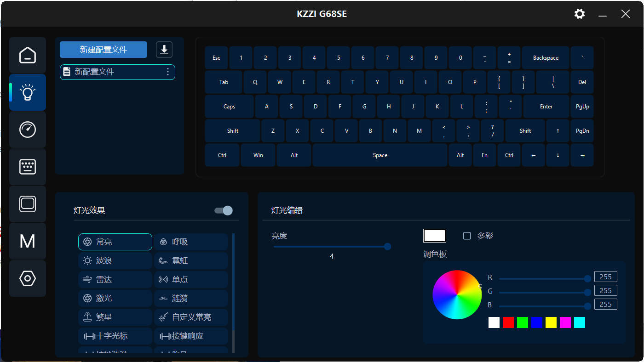Click the R channel slider handle
This screenshot has width=644, height=362.
click(587, 278)
